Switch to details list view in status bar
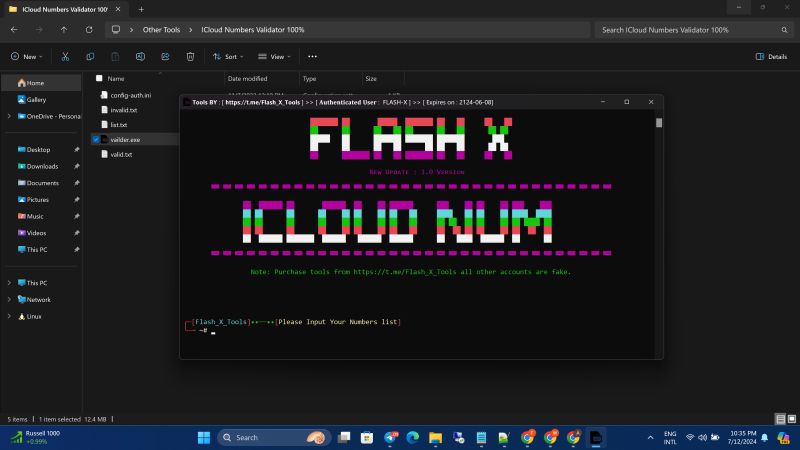 781,419
